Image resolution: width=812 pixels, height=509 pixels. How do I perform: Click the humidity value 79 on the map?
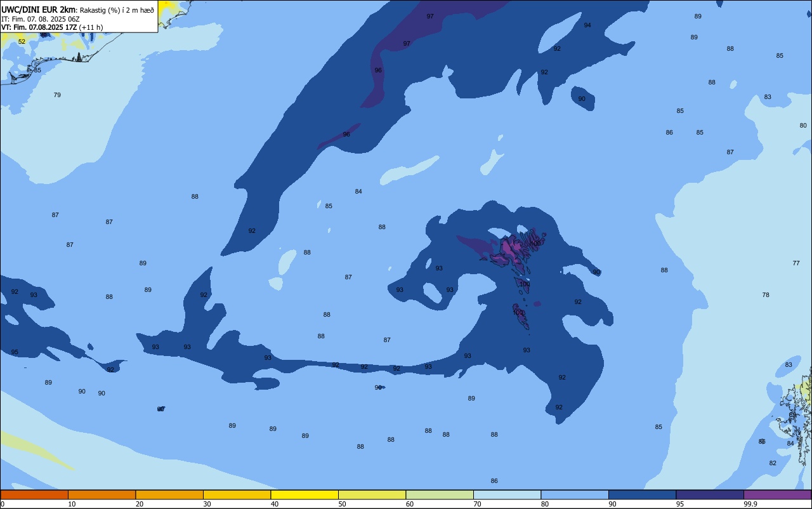57,95
